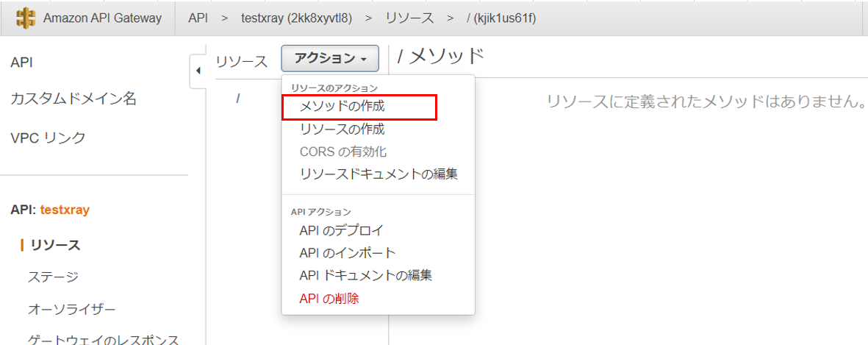Click the / メソッド page heading
The image size is (868, 345).
coord(441,57)
